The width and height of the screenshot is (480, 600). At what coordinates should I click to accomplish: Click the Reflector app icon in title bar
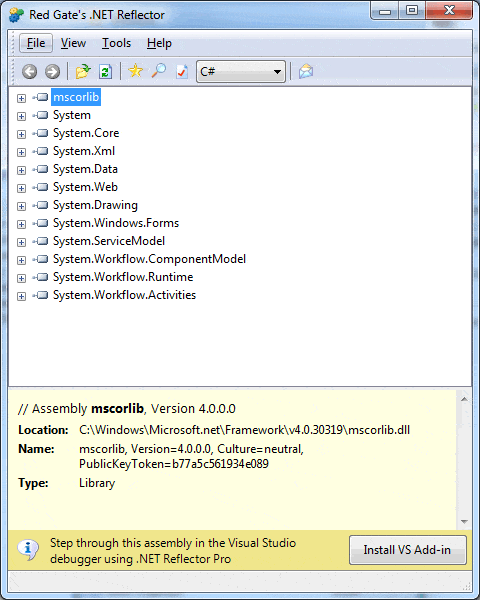[x=16, y=15]
